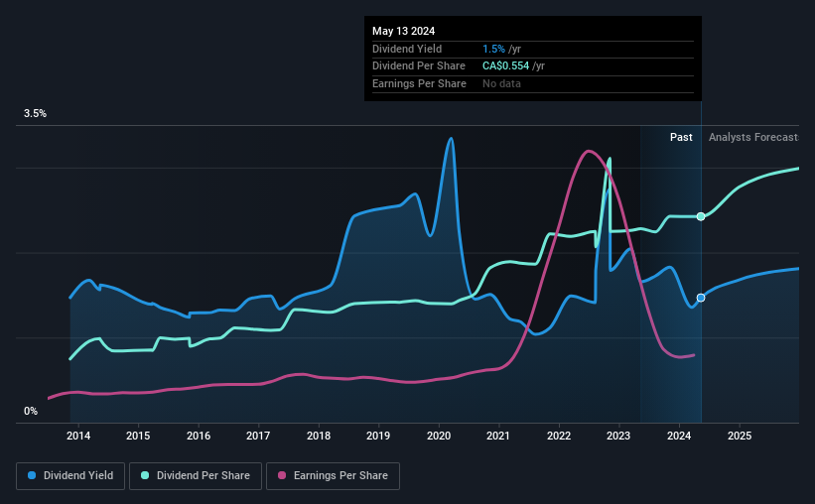Click the CA$0.554 dividend value
Screen dimensions: 815x504
point(505,66)
